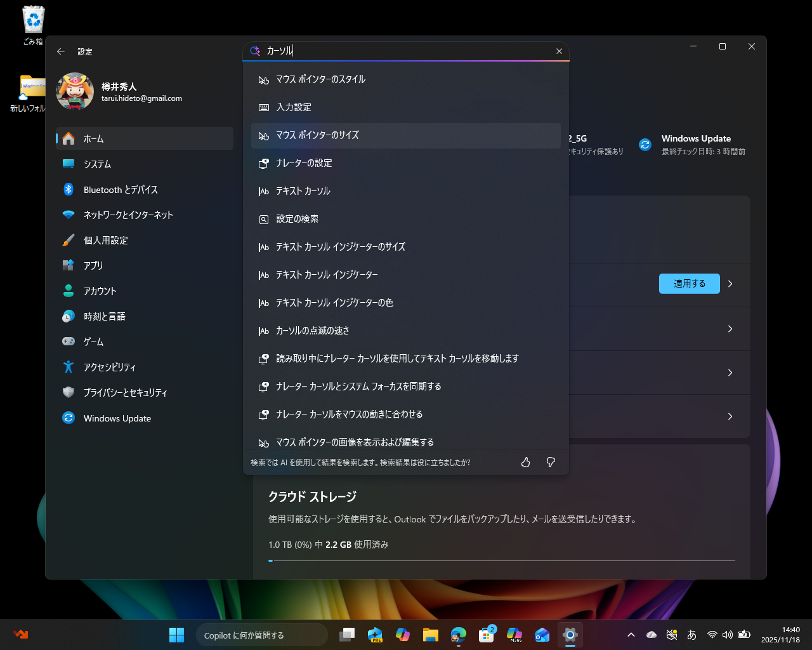Screen dimensions: 812x650
Task: Click the 適用する button
Action: tap(689, 284)
